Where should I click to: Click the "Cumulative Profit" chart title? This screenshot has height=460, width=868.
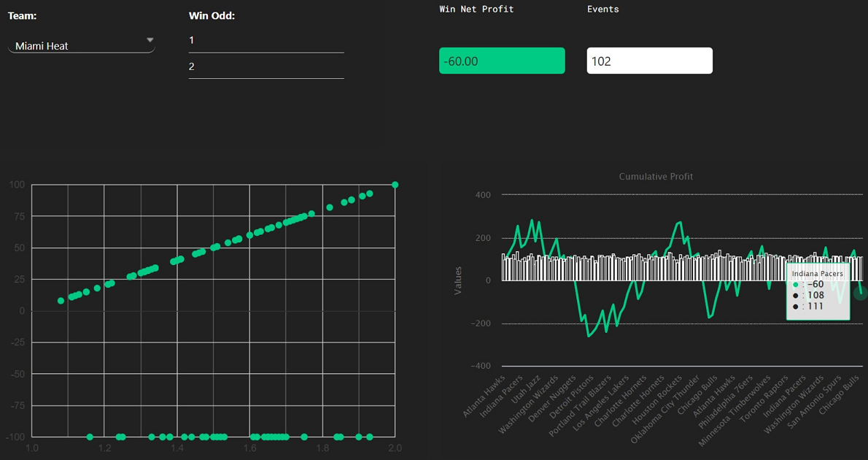[656, 176]
